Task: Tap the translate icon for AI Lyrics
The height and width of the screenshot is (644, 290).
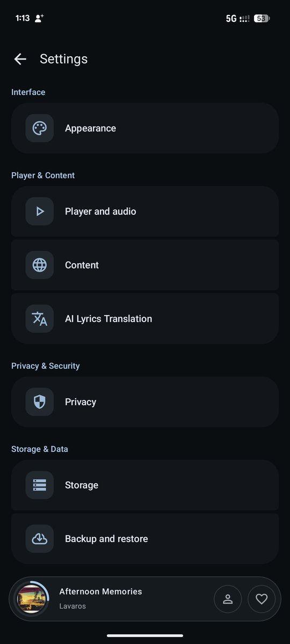Action: click(x=40, y=319)
